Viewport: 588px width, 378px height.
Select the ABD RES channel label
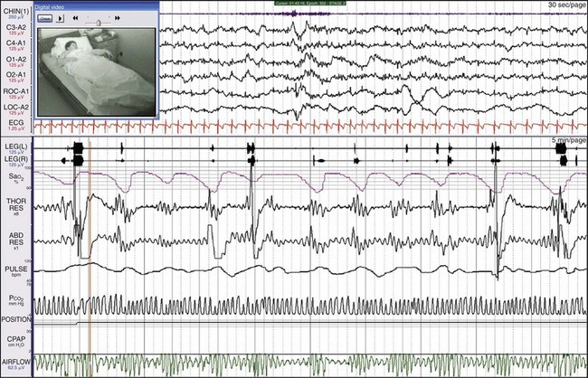pos(17,239)
